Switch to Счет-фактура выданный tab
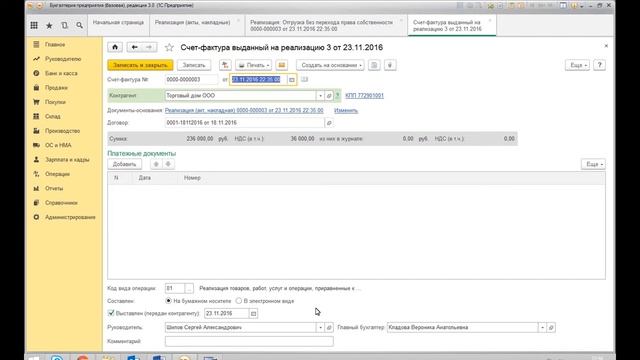This screenshot has height=360, width=640. [x=452, y=26]
